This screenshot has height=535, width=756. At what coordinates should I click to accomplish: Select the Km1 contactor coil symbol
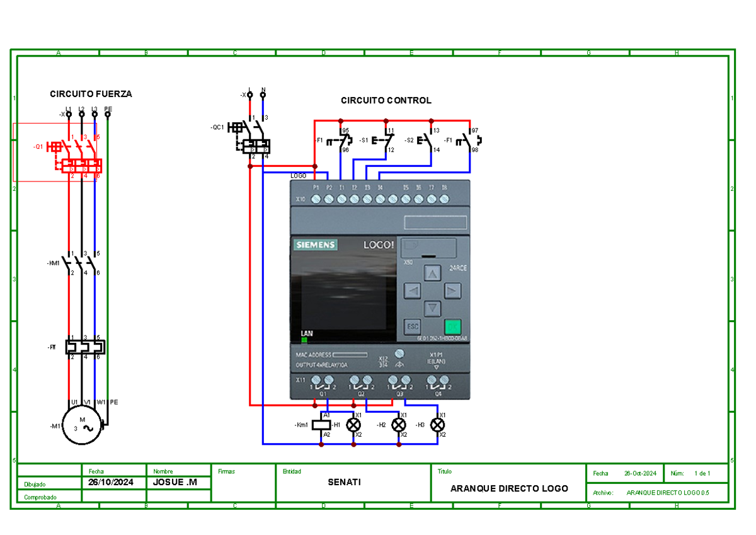(321, 425)
